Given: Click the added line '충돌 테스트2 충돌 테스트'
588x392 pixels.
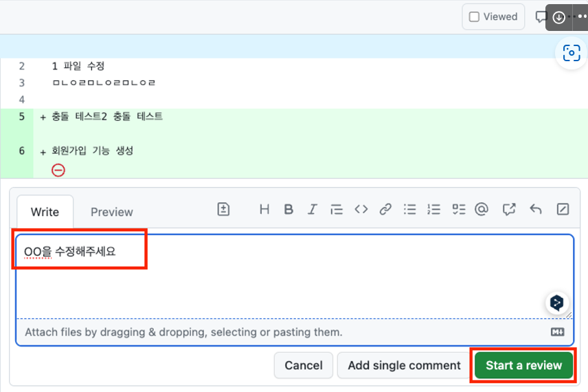Looking at the screenshot, I should tap(107, 116).
